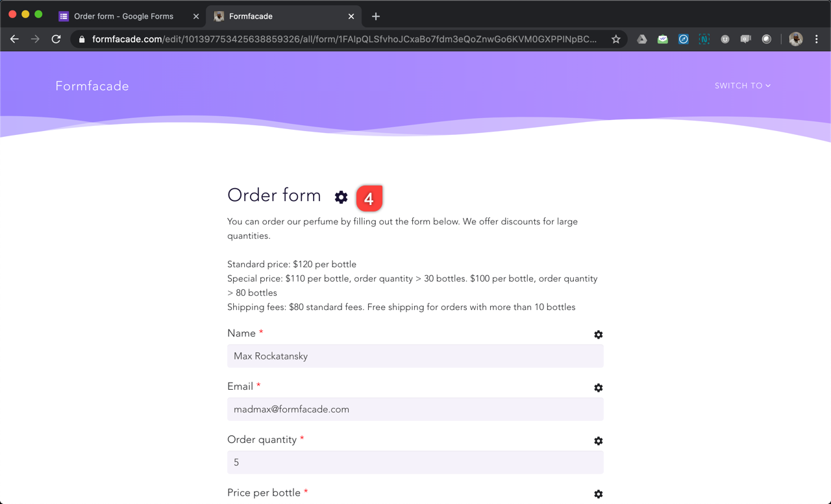Viewport: 831px width, 504px height.
Task: Focus the Order quantity input field
Action: [415, 462]
